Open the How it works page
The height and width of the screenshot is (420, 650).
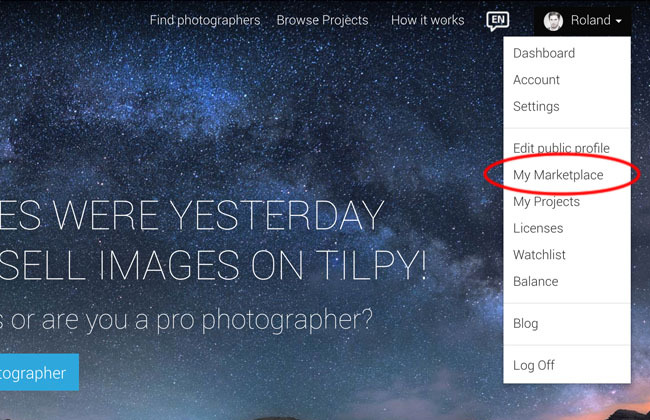pos(427,20)
